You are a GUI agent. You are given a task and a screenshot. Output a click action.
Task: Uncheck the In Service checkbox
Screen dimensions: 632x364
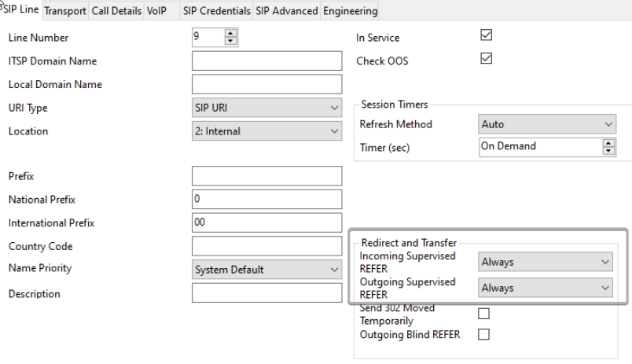point(485,36)
